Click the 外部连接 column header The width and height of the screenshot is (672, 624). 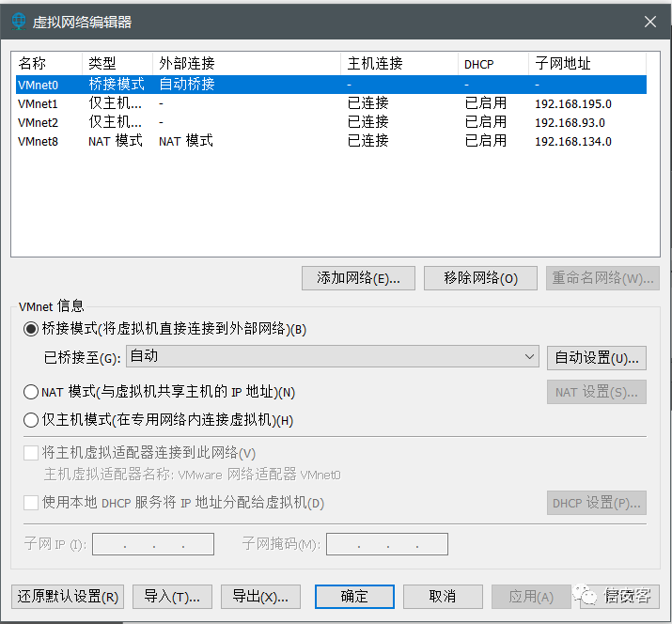click(x=246, y=63)
